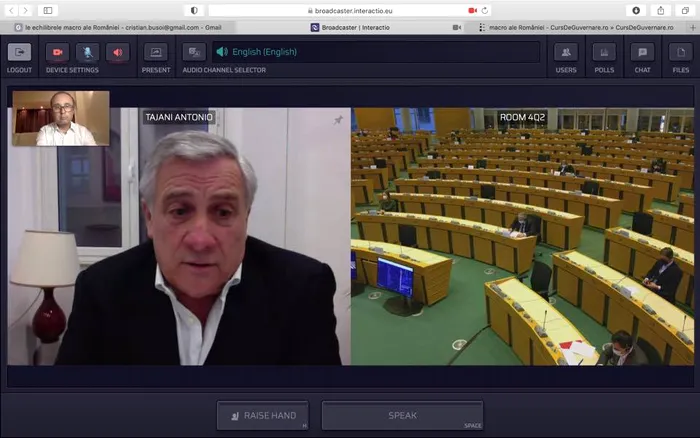700x438 pixels.
Task: Click the camera indicator on Interactio tab
Action: click(x=456, y=27)
